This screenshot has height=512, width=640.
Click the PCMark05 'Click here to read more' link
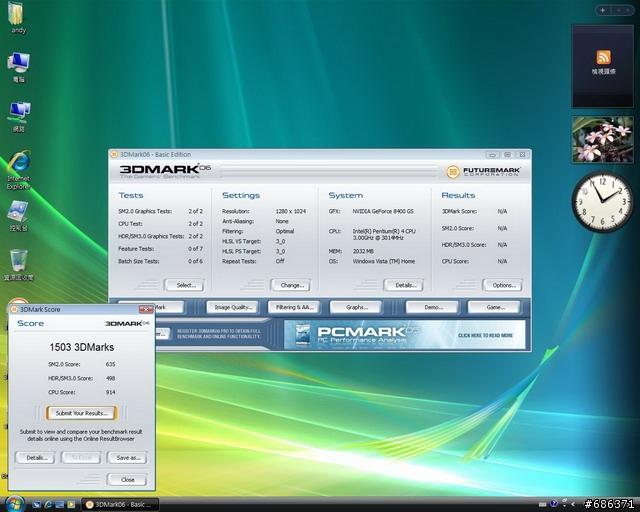coord(485,335)
